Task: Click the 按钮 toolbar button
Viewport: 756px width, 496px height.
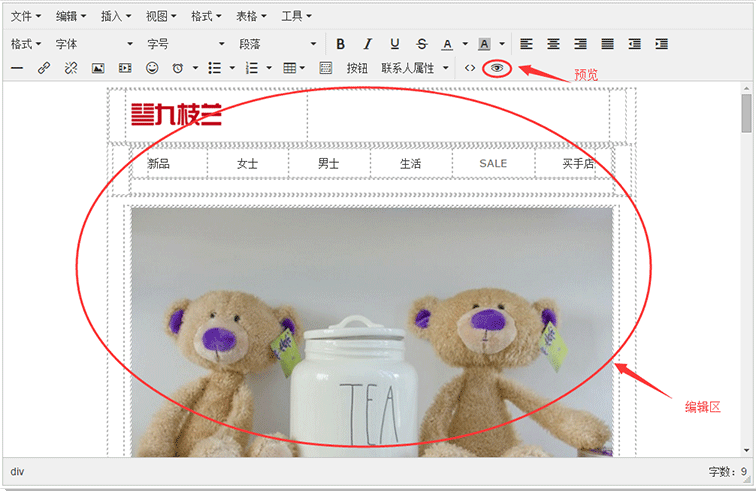Action: pos(357,68)
